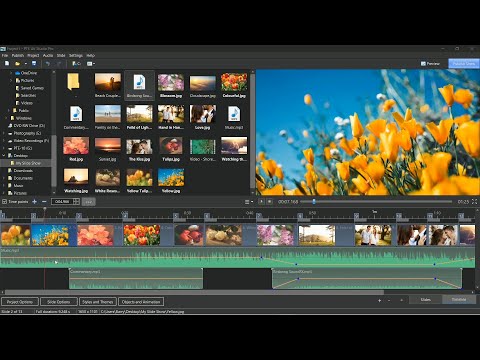The image size is (480, 360).
Task: Click the blue Publish Show button
Action: pos(464,63)
